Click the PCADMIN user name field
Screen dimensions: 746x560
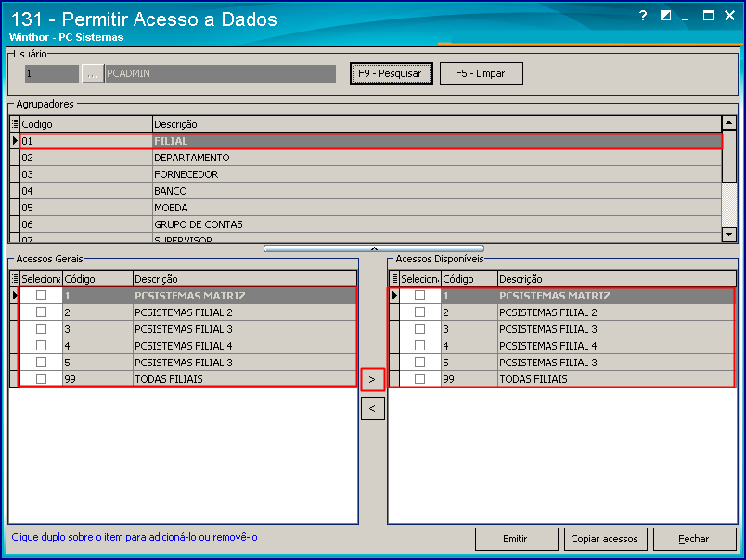[220, 73]
